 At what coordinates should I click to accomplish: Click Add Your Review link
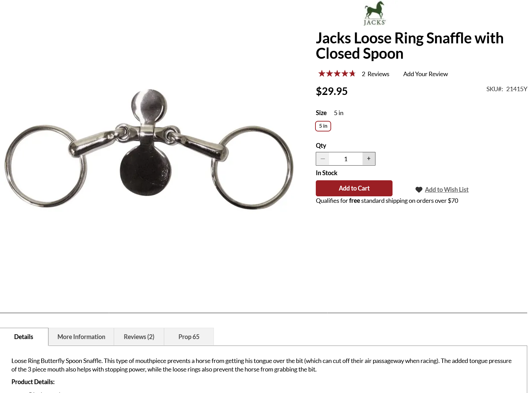425,74
